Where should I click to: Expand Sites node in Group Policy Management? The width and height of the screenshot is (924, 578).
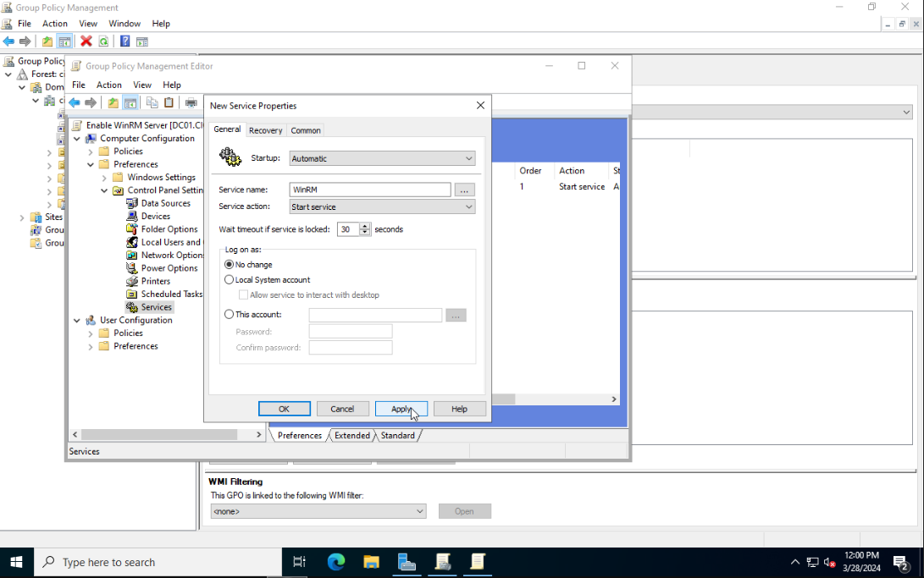[22, 217]
